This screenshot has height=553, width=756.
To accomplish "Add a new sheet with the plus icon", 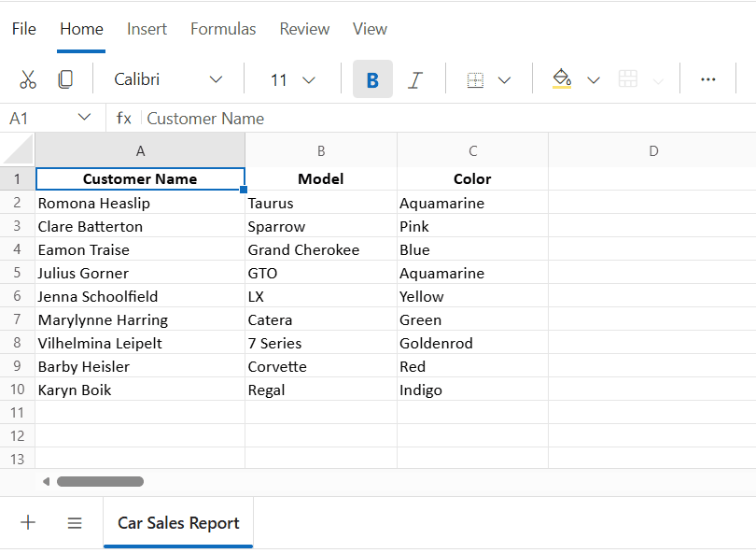I will (28, 522).
